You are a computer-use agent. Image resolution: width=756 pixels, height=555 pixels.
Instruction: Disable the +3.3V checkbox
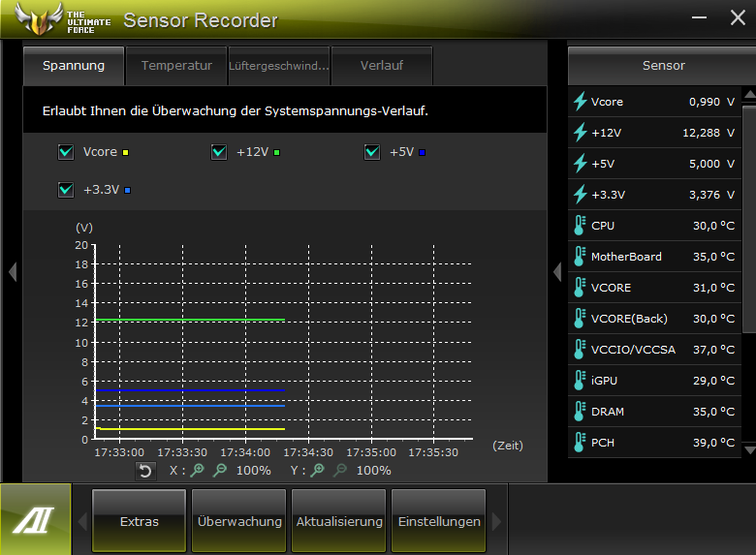(x=66, y=190)
